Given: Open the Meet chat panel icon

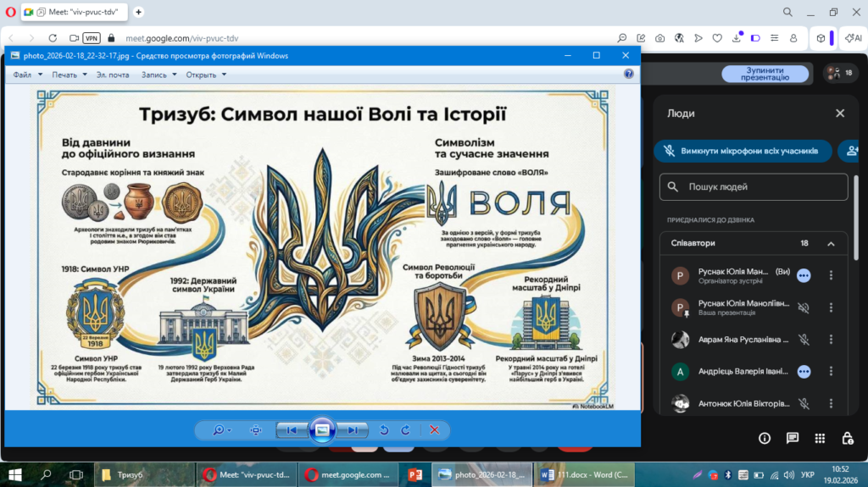Looking at the screenshot, I should click(x=792, y=438).
